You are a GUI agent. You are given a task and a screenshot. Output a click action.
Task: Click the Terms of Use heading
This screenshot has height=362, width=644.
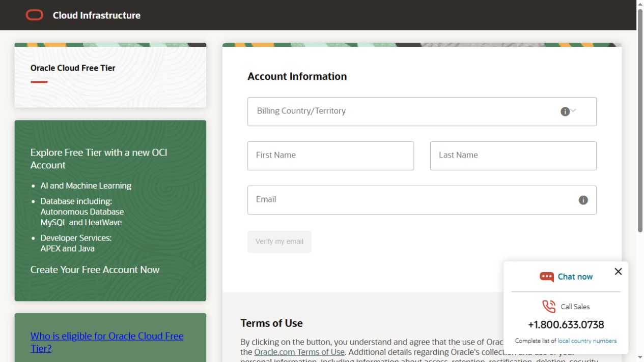(x=271, y=323)
